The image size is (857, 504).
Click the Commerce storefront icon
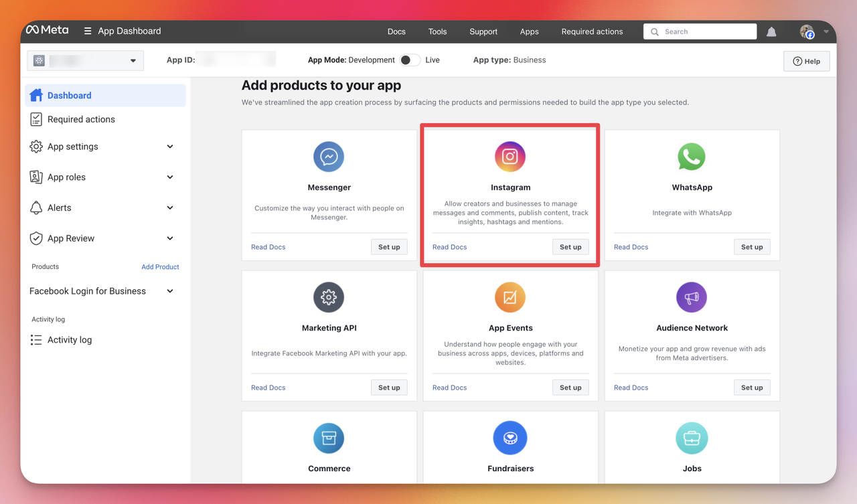coord(329,438)
